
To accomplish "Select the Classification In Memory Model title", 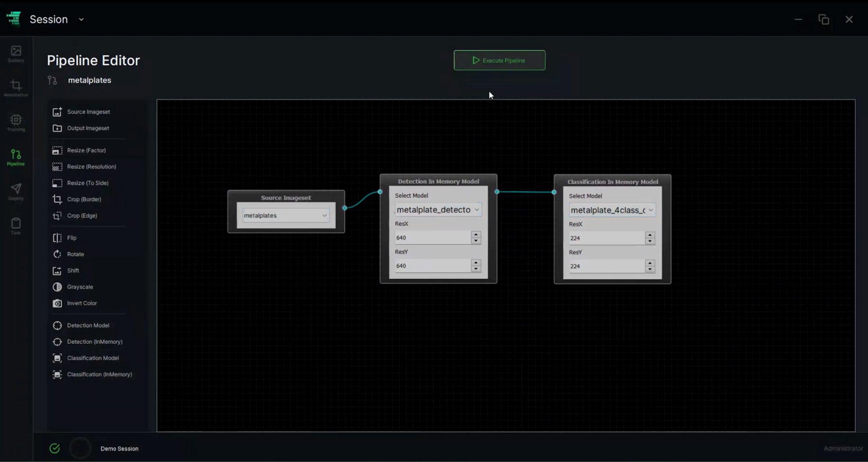I will coord(613,182).
